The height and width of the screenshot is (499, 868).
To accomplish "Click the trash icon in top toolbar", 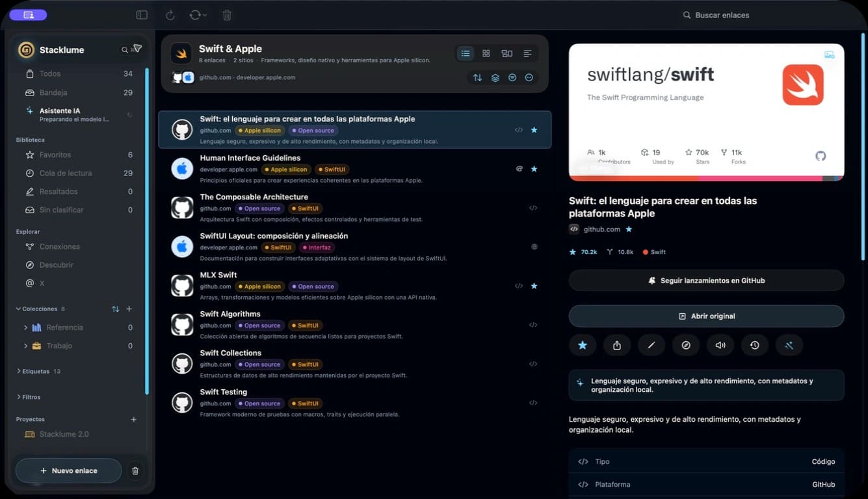I will (x=227, y=15).
